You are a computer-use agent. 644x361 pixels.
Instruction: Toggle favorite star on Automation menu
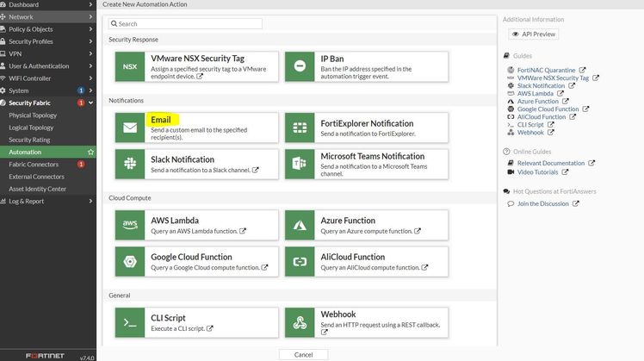(x=90, y=152)
